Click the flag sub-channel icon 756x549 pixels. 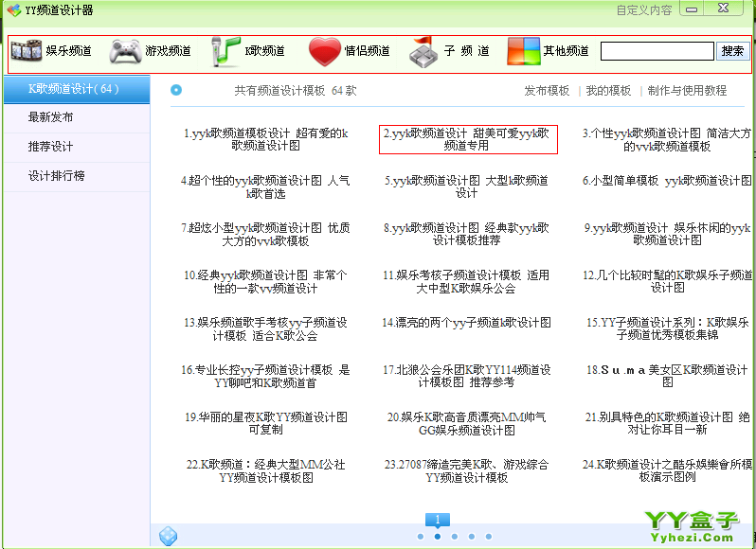pyautogui.click(x=423, y=51)
